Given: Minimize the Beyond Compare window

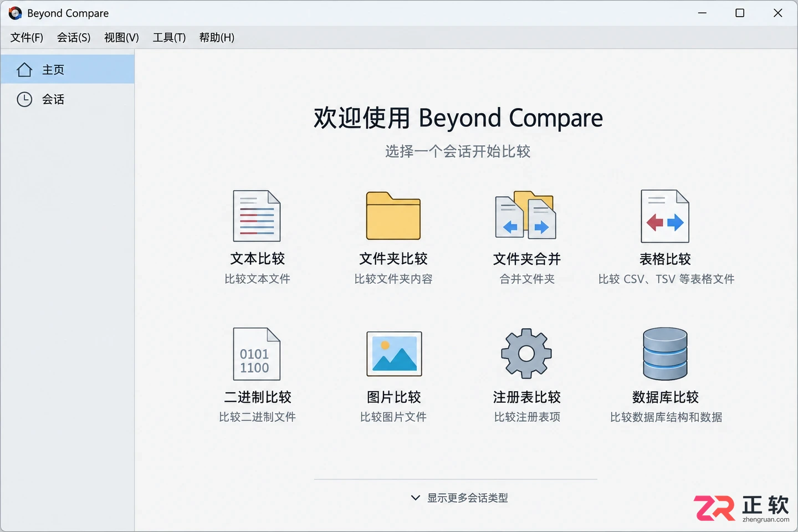Looking at the screenshot, I should point(702,13).
